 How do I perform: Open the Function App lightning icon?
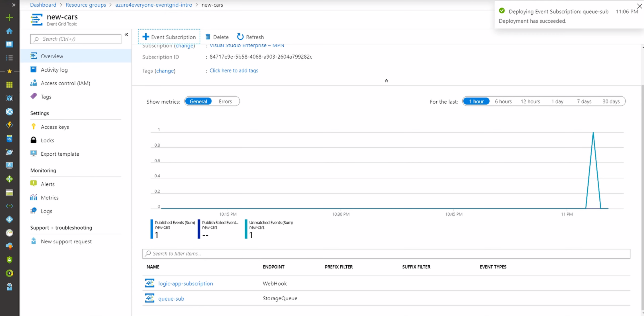(x=9, y=125)
